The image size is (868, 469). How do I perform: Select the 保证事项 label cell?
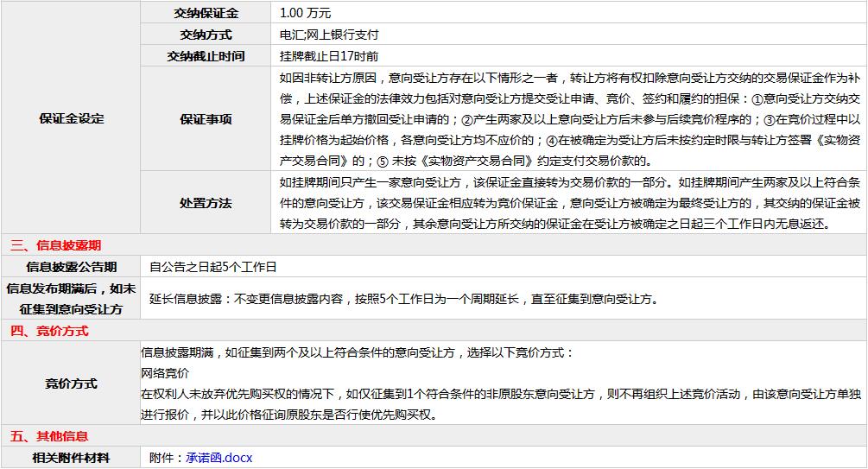206,119
